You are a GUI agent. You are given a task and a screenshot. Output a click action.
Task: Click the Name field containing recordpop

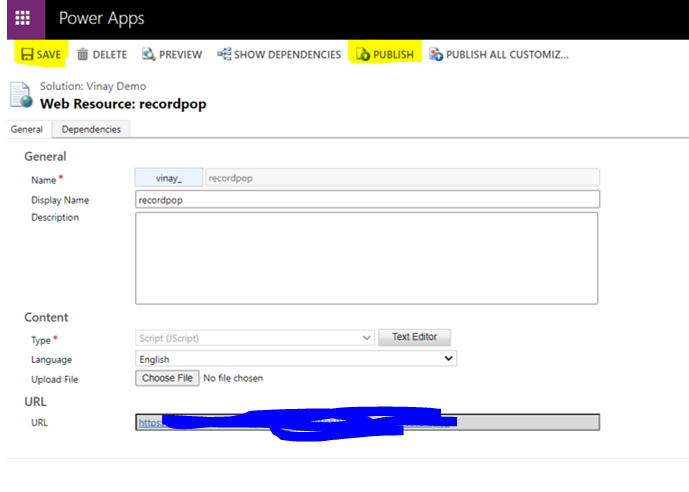click(403, 177)
